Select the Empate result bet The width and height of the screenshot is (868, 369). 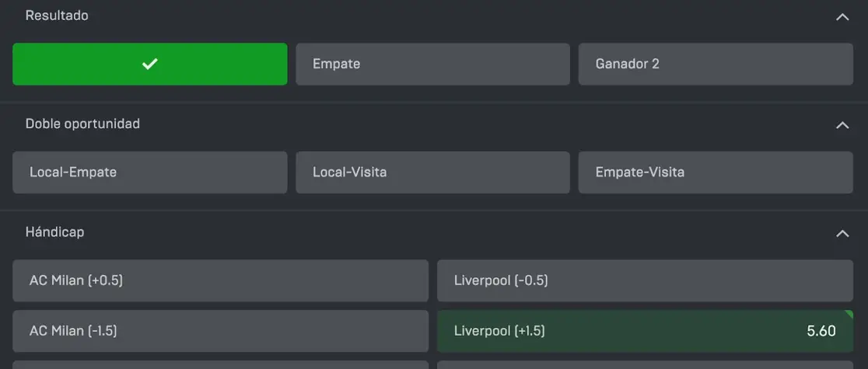point(433,64)
